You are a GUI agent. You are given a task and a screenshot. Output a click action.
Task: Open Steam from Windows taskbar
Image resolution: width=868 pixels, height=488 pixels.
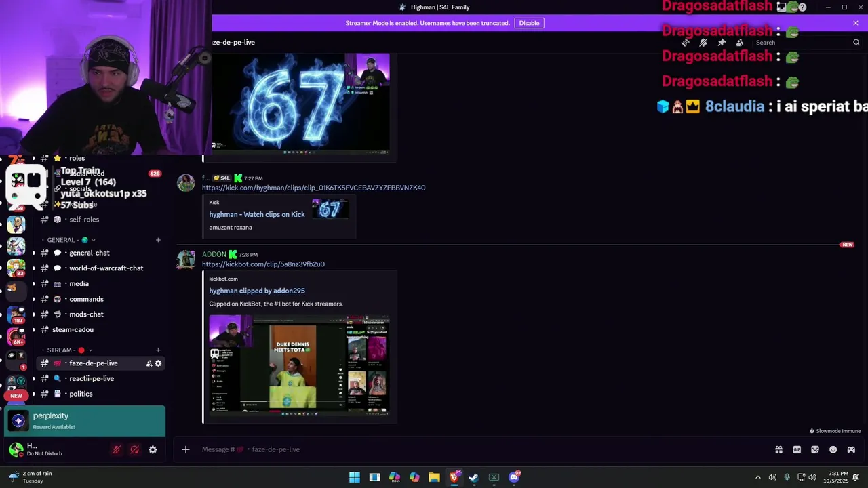coord(474,477)
